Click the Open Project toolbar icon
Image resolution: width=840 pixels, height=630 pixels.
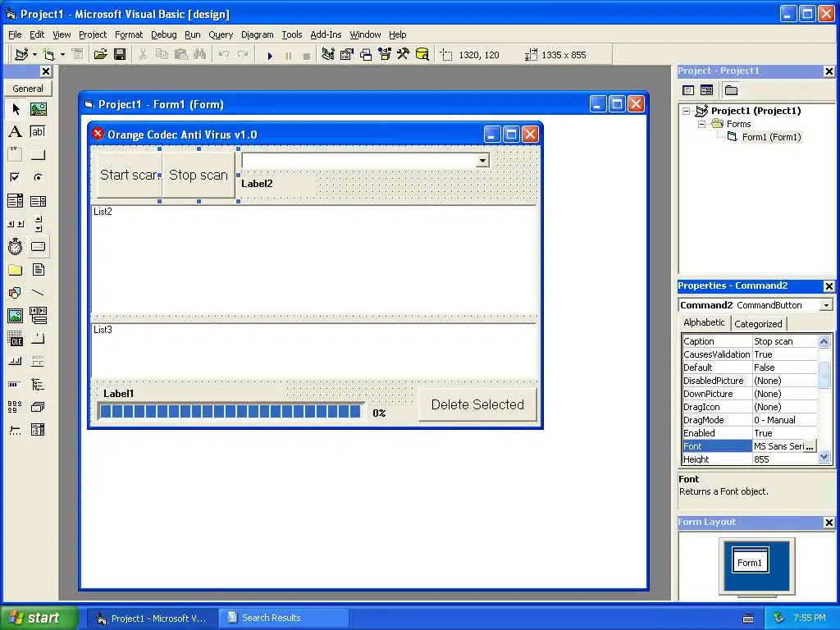[x=100, y=55]
